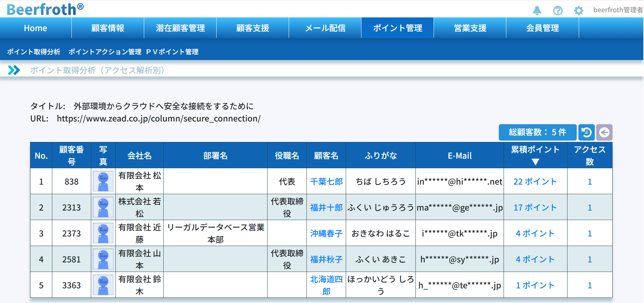
Task: Open photo thumbnail for customer 838
Action: [103, 181]
